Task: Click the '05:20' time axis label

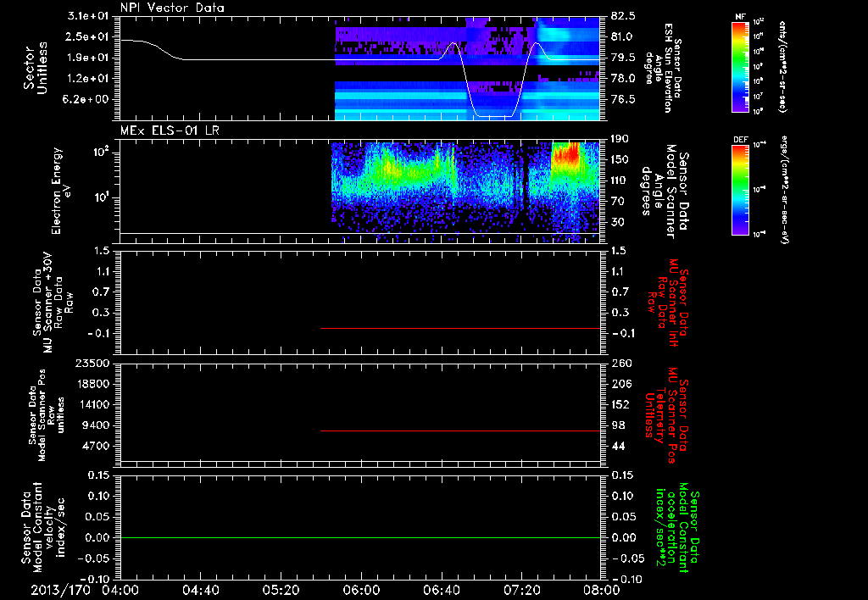Action: click(281, 590)
